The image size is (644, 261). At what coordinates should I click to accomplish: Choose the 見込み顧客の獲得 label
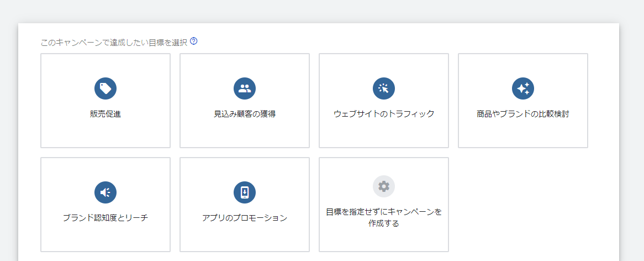245,114
